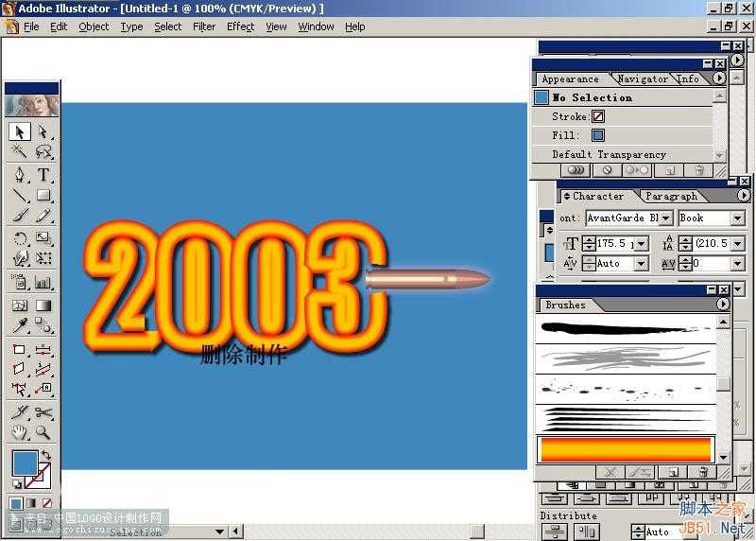The image size is (756, 541).
Task: Select the Selection arrow tool
Action: 20,131
